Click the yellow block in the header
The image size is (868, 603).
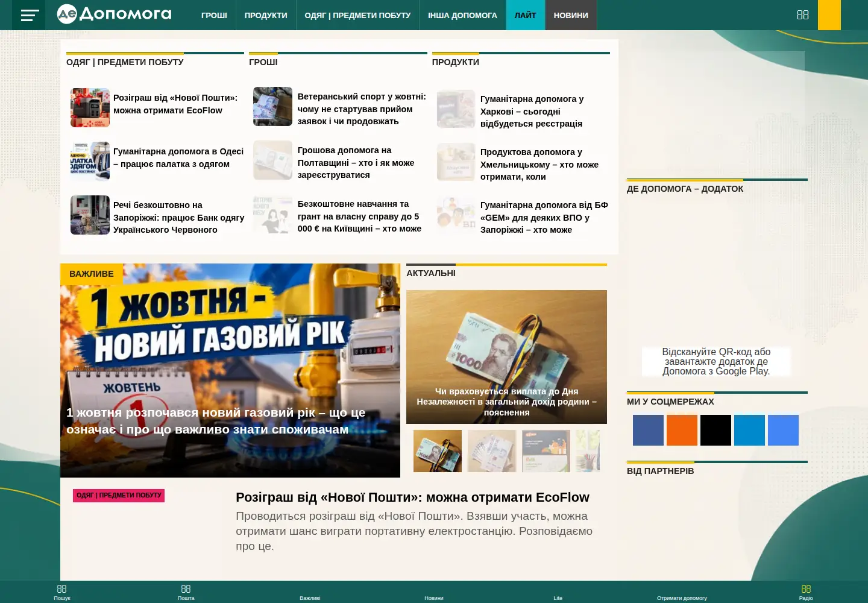pyautogui.click(x=829, y=15)
